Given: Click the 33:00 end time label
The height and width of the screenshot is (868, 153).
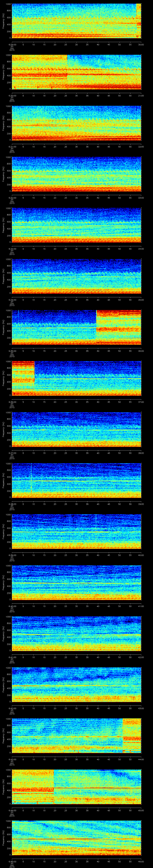Looking at the screenshot, I should [x=141, y=197].
